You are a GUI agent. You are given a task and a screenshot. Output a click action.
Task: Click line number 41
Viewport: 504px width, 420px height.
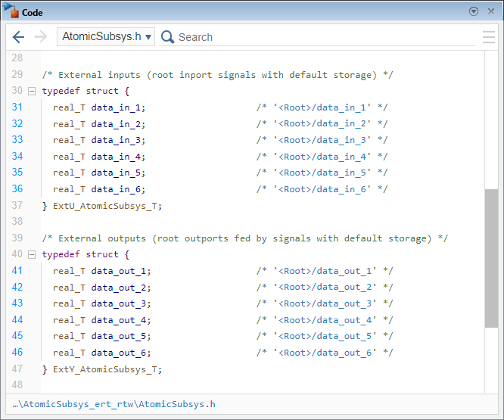tap(17, 271)
